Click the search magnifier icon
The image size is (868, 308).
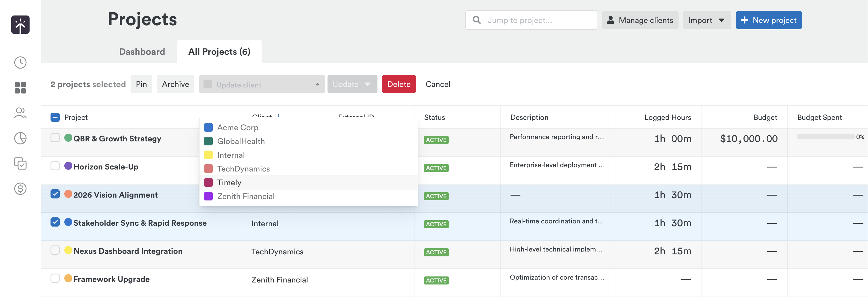click(476, 20)
